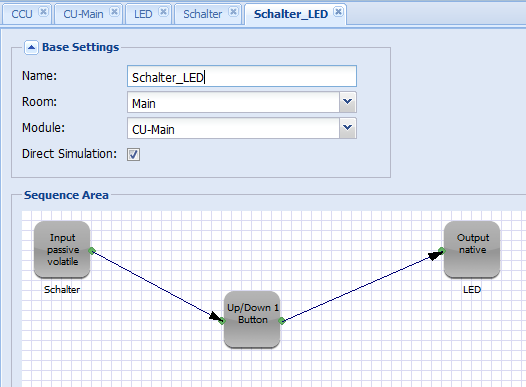Click the Schalter label under input block
The image size is (526, 387).
point(62,289)
